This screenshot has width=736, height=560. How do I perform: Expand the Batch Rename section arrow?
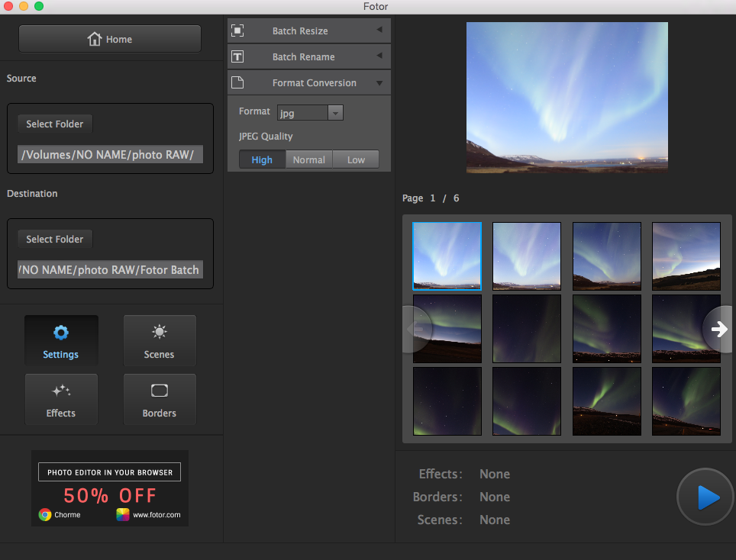click(x=379, y=56)
